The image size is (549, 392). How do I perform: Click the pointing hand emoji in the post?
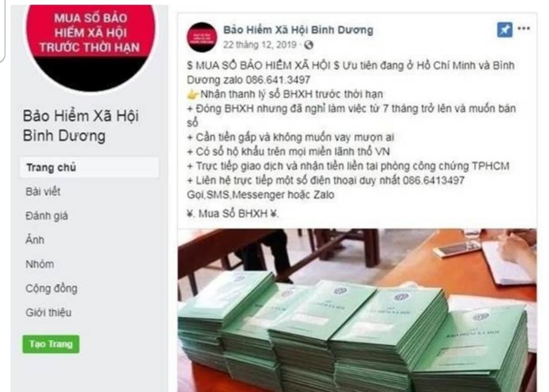[193, 94]
